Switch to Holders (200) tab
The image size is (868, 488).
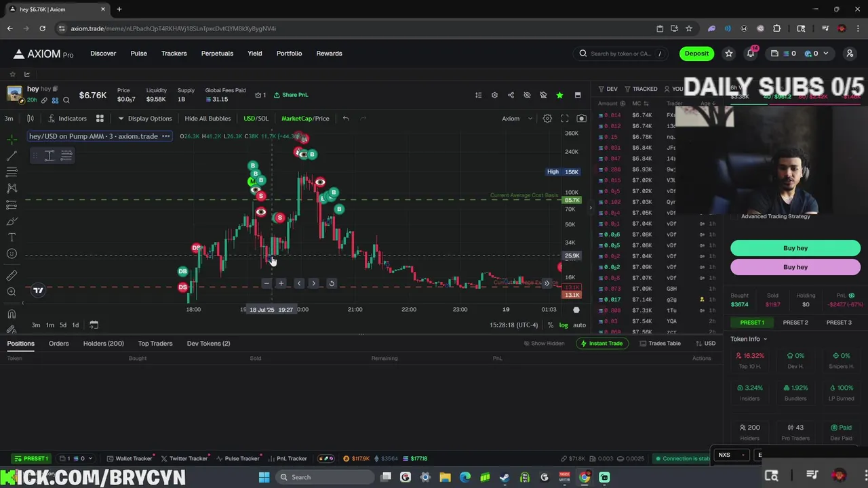(103, 344)
